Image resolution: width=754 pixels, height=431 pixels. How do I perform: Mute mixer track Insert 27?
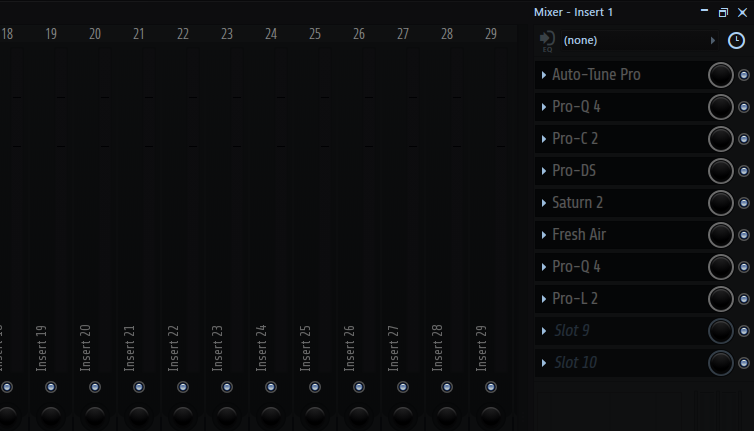pyautogui.click(x=403, y=387)
